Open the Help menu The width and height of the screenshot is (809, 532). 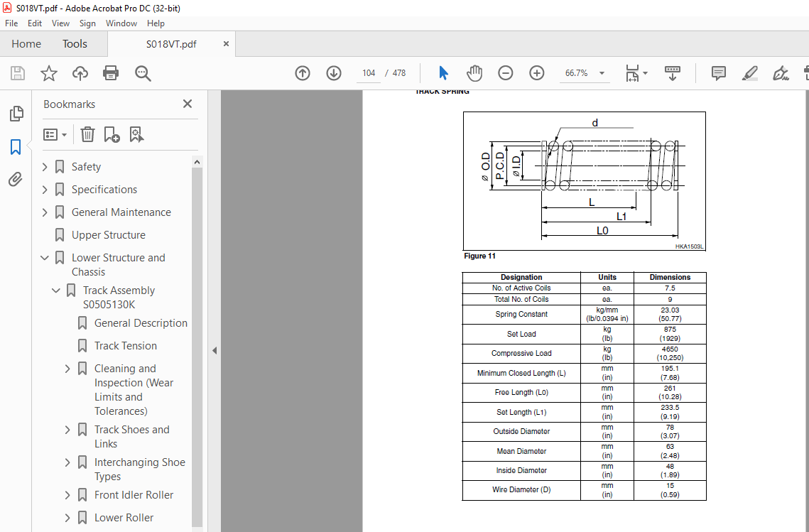(x=156, y=23)
